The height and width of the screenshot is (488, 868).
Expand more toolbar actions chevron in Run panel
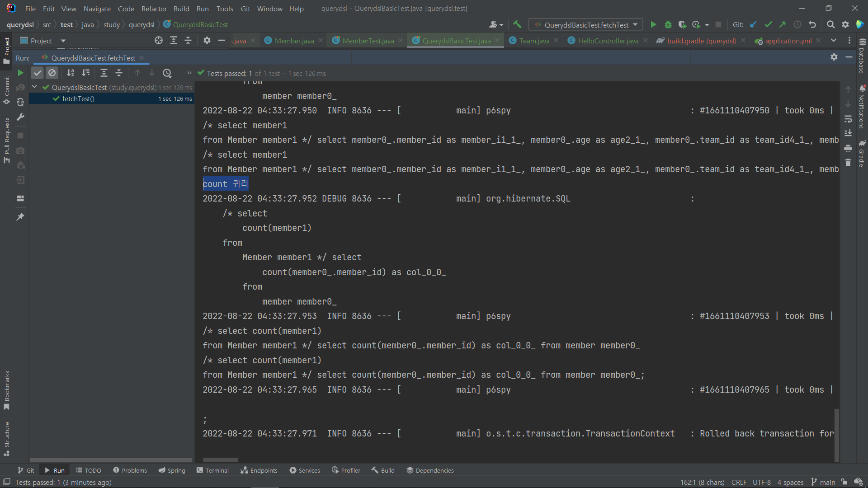[x=189, y=73]
